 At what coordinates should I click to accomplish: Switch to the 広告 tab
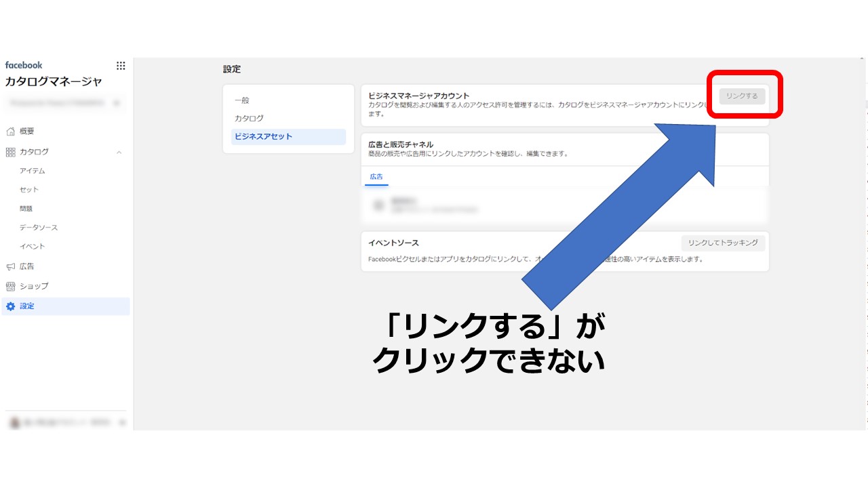376,176
